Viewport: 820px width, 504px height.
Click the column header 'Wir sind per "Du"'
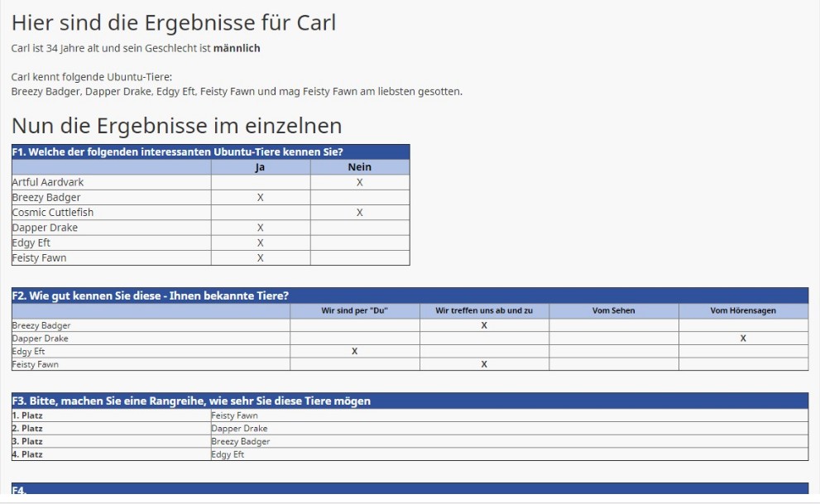click(x=355, y=310)
